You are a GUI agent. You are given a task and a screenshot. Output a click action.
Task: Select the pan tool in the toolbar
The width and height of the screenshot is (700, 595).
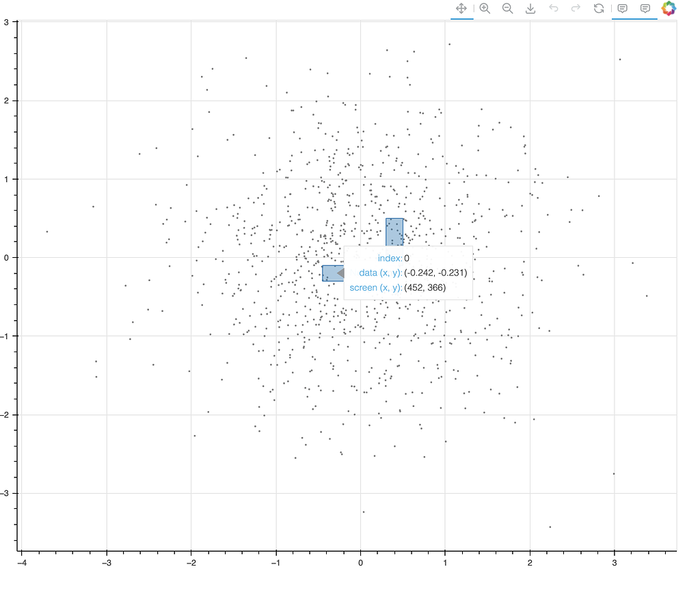point(461,8)
